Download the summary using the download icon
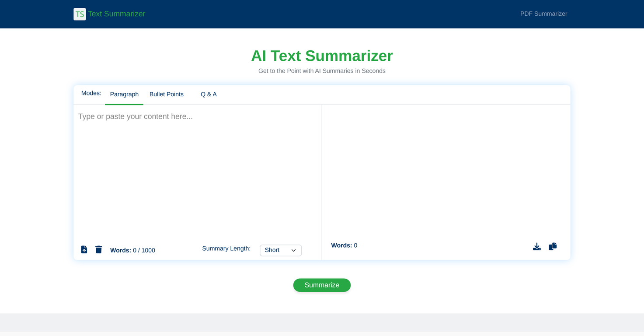 [x=537, y=247]
